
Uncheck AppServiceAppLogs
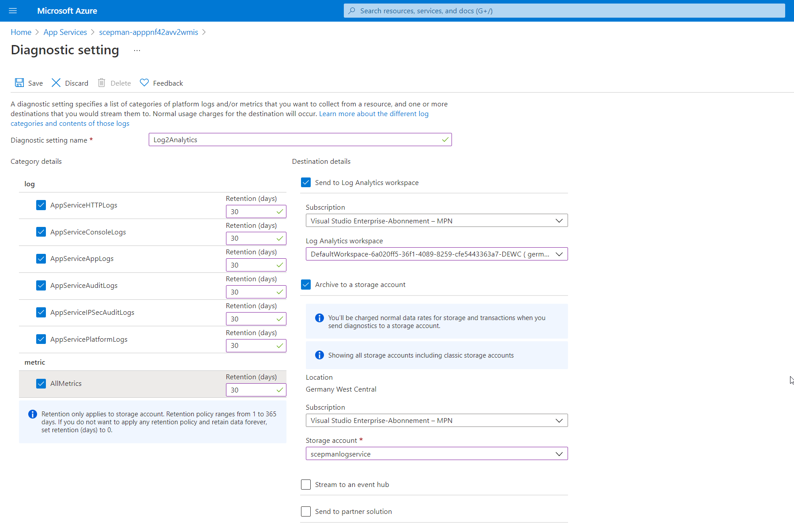point(41,258)
